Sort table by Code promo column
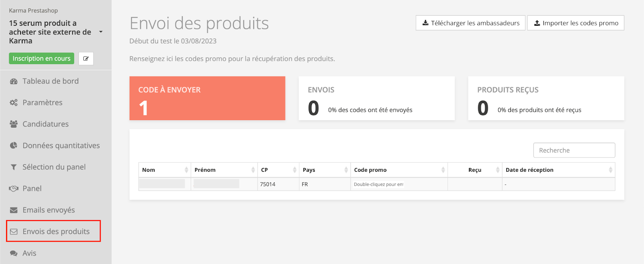 398,170
